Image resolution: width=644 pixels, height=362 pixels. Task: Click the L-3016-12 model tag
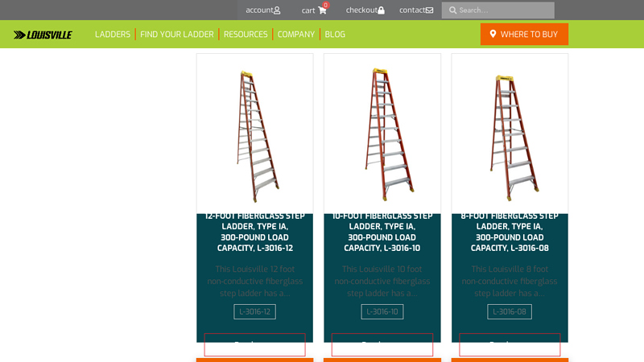coord(254,311)
